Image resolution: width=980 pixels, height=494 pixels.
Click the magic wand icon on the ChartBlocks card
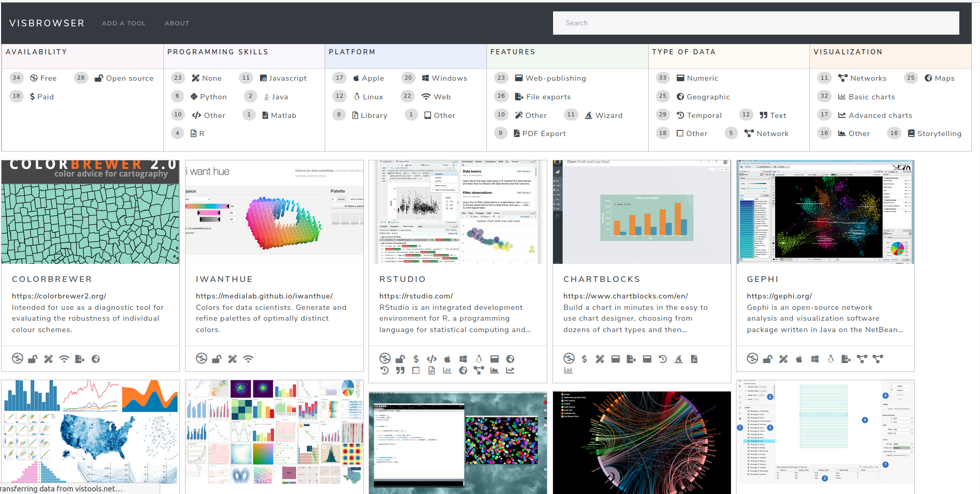pos(600,358)
